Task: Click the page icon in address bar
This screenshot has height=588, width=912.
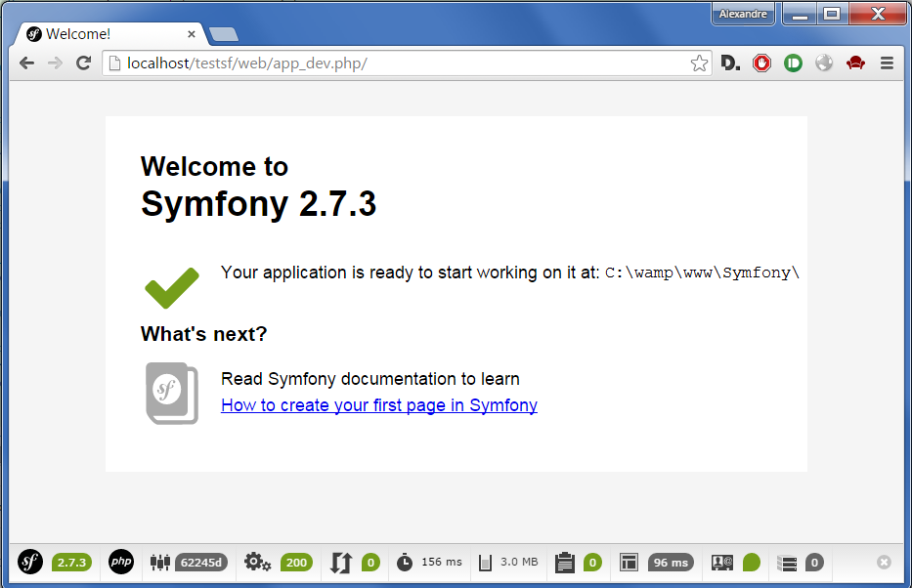Action: coord(115,63)
